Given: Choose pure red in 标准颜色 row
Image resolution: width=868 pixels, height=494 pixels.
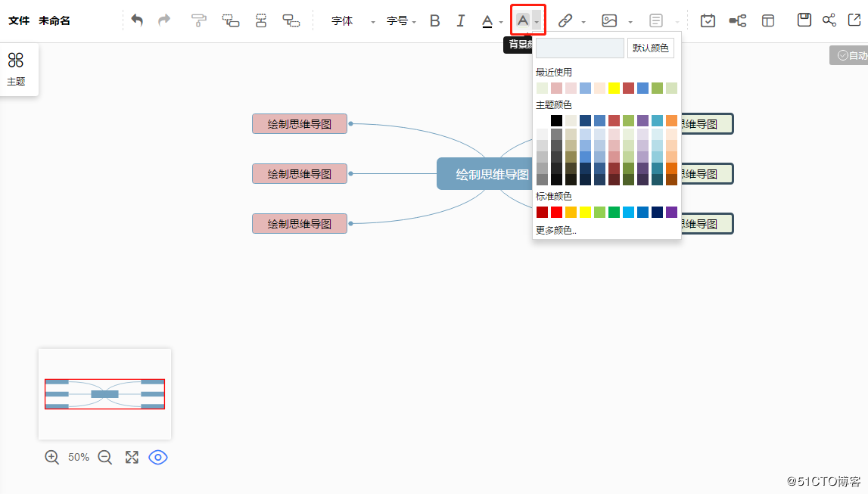Looking at the screenshot, I should pyautogui.click(x=556, y=212).
